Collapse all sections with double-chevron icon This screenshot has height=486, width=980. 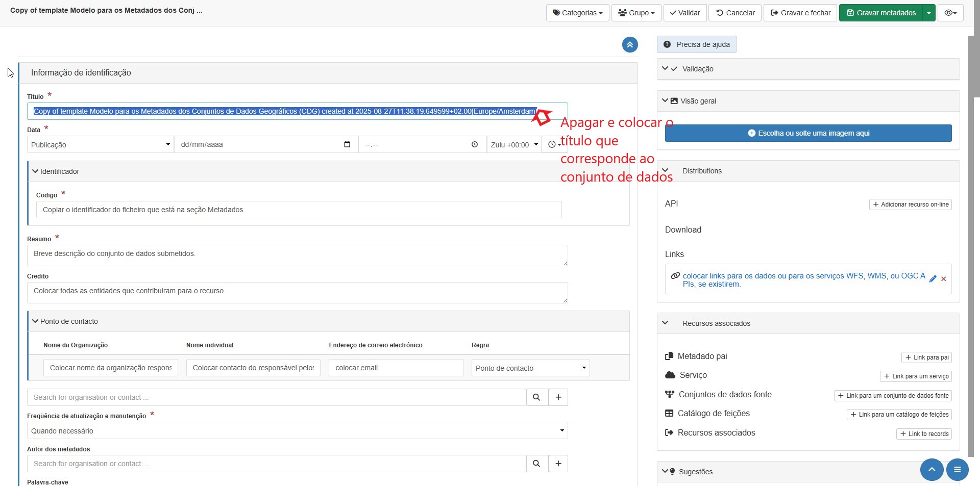click(x=630, y=45)
